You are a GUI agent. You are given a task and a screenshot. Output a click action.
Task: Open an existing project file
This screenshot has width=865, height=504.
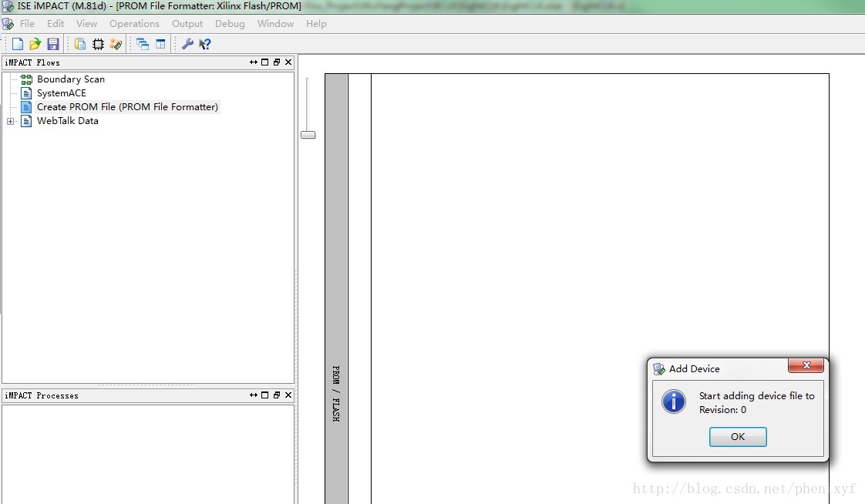[x=35, y=44]
